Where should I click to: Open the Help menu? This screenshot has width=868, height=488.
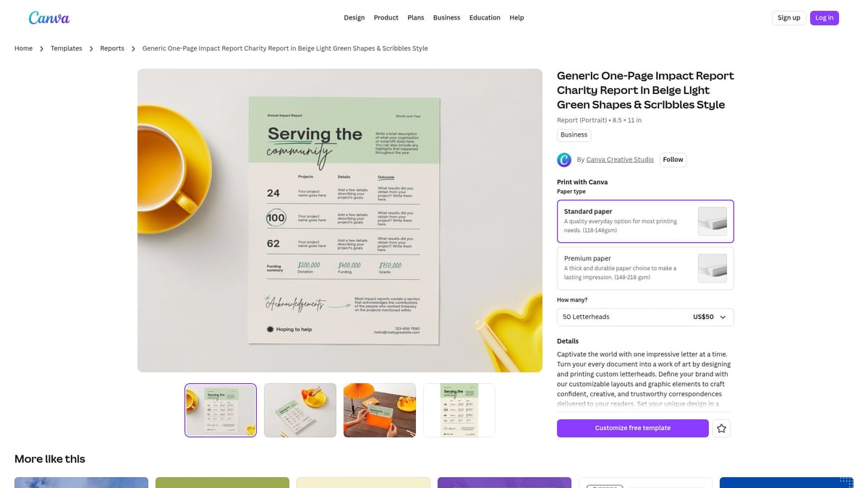[516, 17]
